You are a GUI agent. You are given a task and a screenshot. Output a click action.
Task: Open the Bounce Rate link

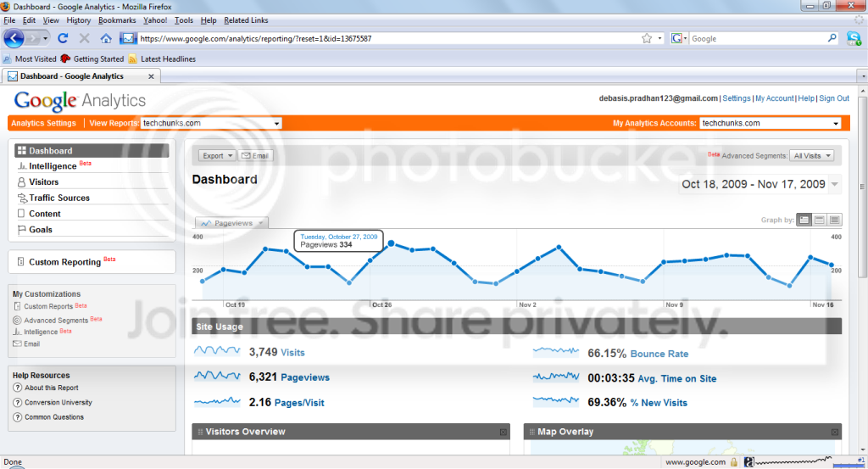click(659, 354)
